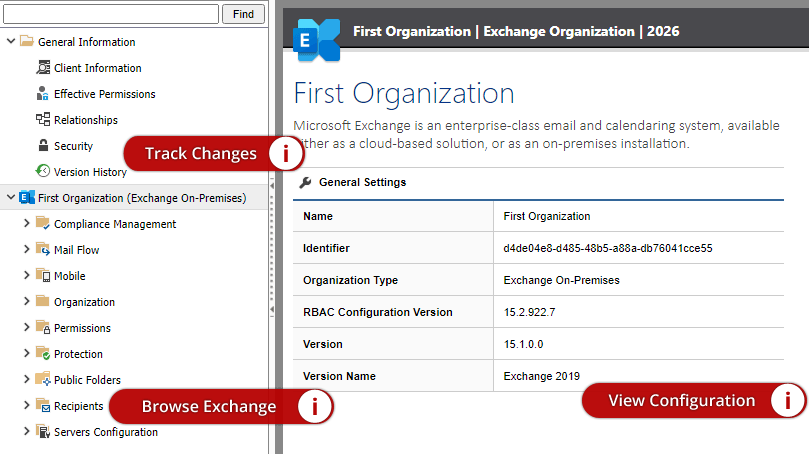Expand Mail Flow node
This screenshot has height=454, width=809.
[27, 249]
